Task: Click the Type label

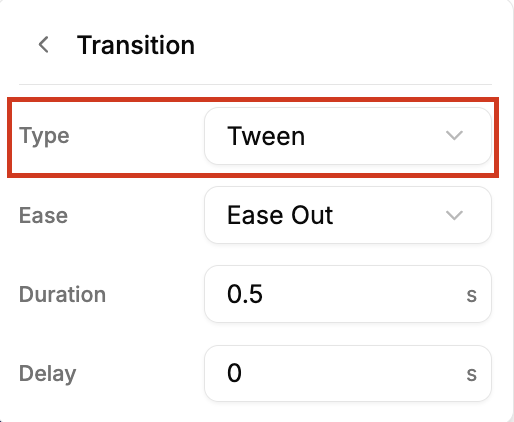Action: pyautogui.click(x=44, y=136)
